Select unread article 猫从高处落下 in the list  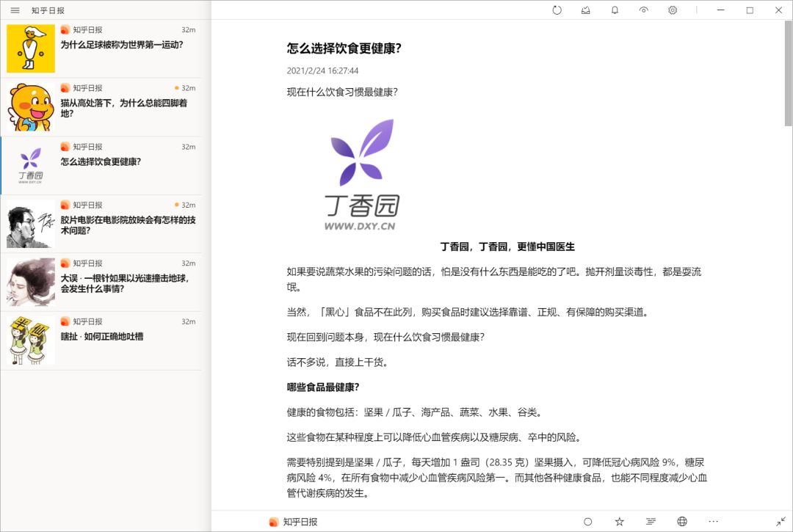point(101,107)
